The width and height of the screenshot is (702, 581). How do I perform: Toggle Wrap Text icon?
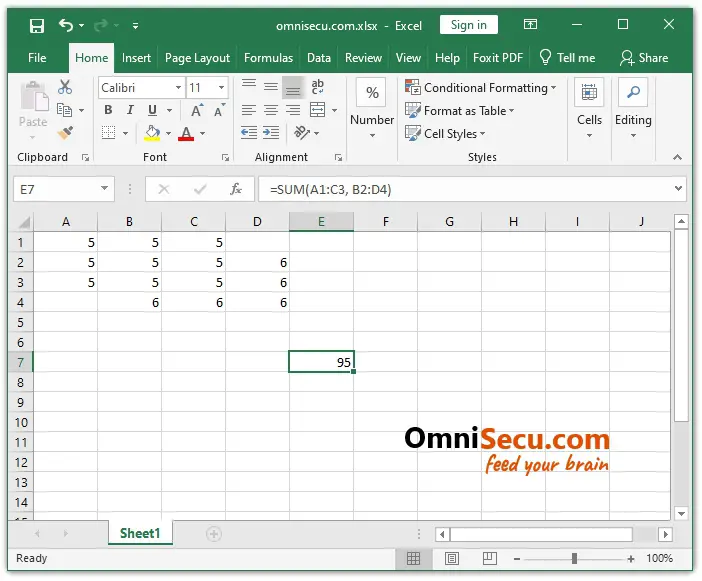tap(317, 87)
